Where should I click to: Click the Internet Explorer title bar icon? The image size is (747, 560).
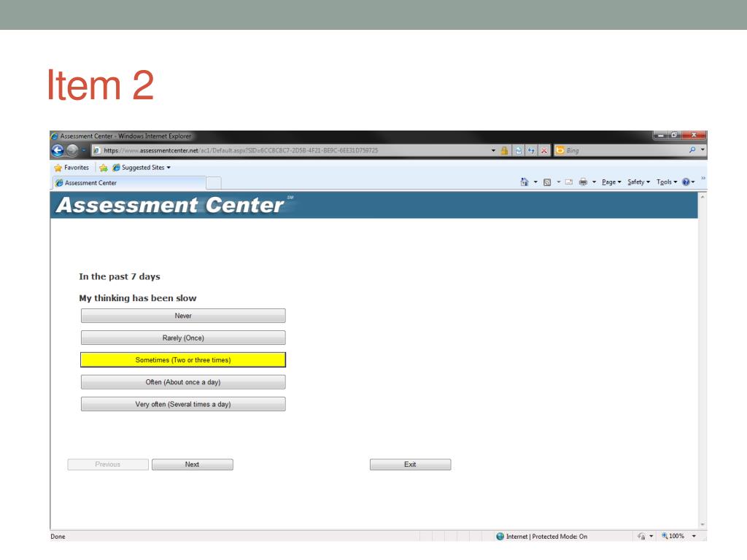pyautogui.click(x=54, y=136)
